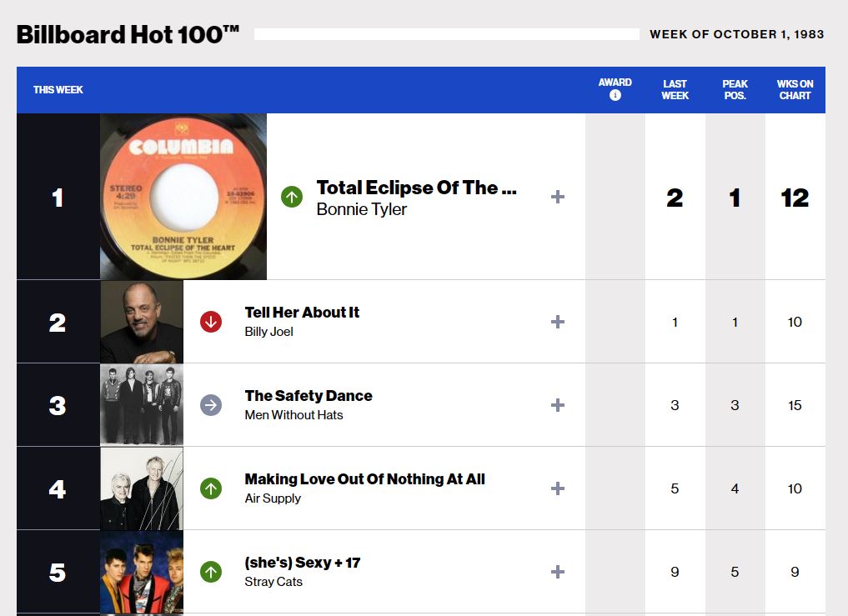This screenshot has height=616, width=848.
Task: Expand Total Eclipse Of The Heart entry
Action: point(558,197)
